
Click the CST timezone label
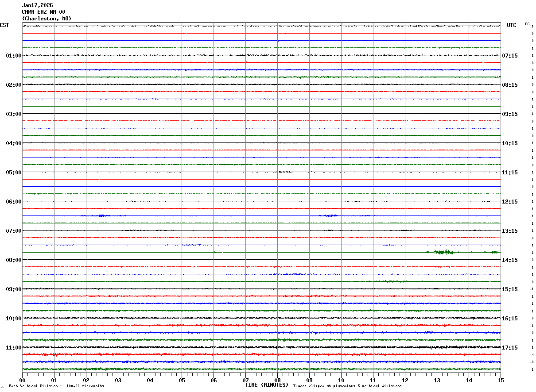tap(4, 25)
